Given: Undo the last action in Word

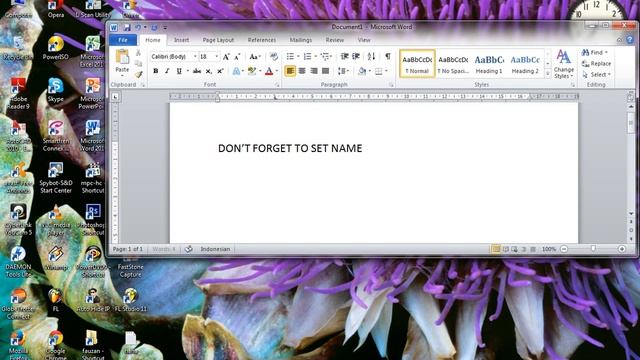Looking at the screenshot, I should 138,27.
